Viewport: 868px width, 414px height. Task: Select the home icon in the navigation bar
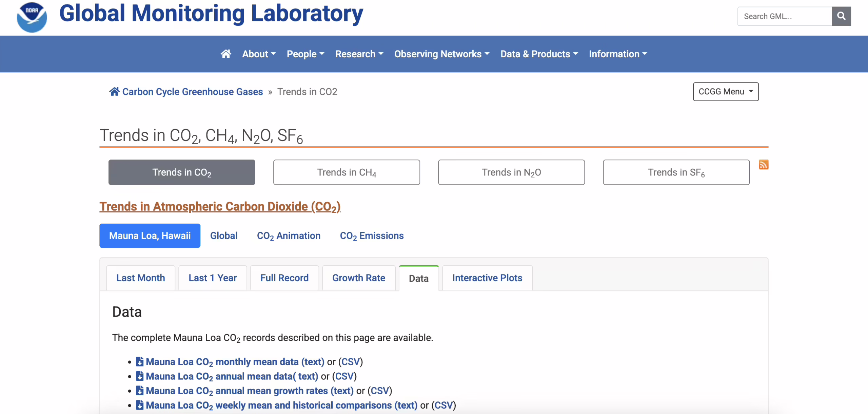(226, 54)
